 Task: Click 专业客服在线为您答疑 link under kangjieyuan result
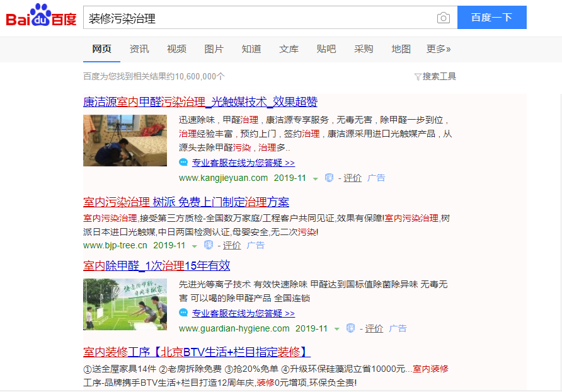point(243,163)
